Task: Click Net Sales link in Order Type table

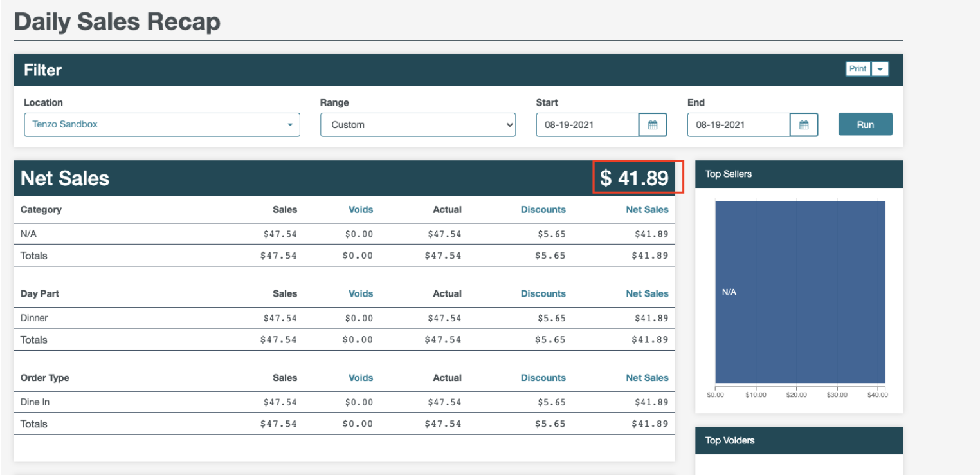Action: [648, 378]
